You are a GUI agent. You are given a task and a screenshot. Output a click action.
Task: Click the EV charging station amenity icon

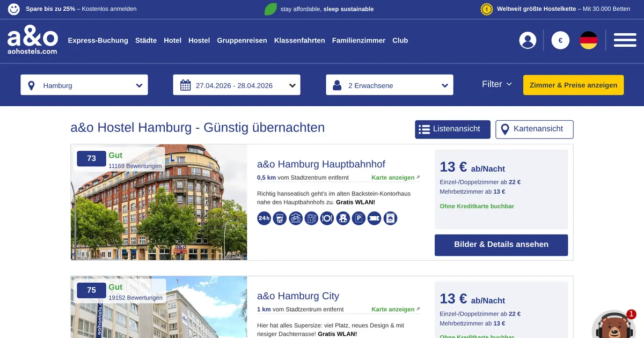311,218
